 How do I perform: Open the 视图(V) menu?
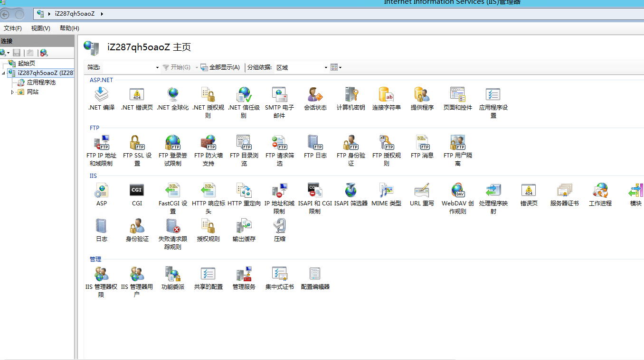pyautogui.click(x=41, y=28)
